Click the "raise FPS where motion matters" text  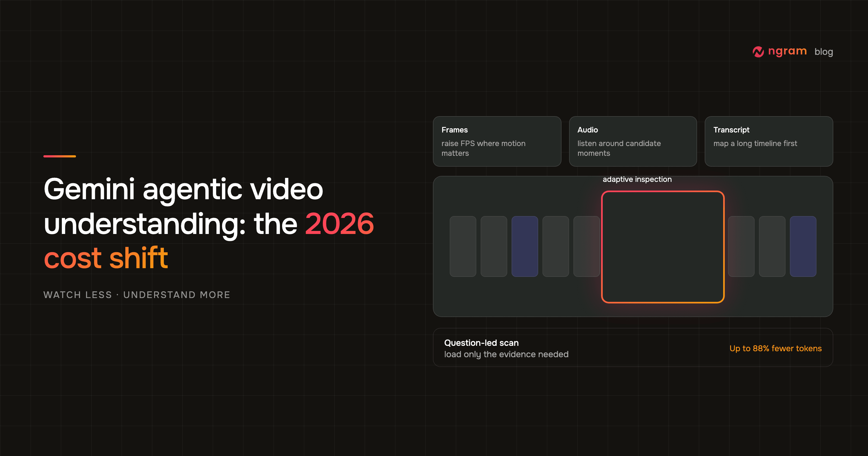(x=483, y=148)
